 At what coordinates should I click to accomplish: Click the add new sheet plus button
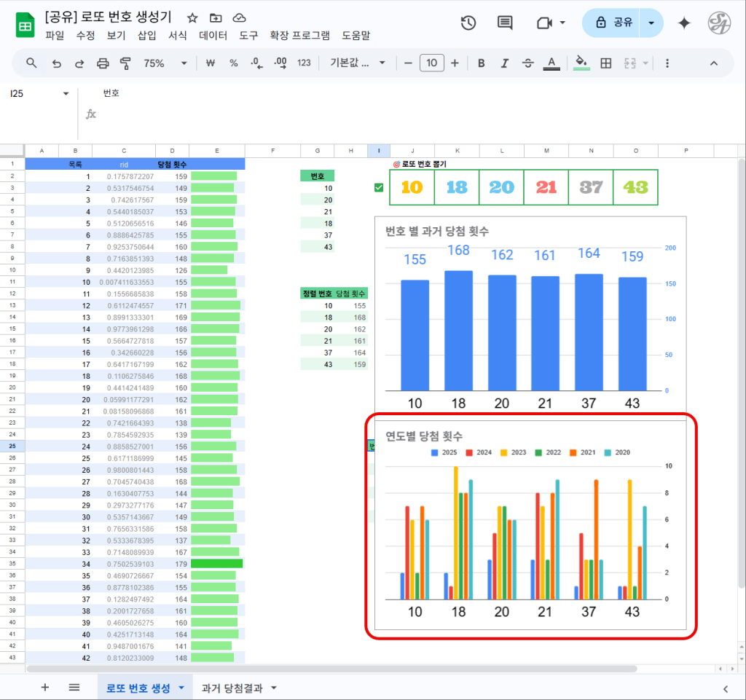[45, 688]
